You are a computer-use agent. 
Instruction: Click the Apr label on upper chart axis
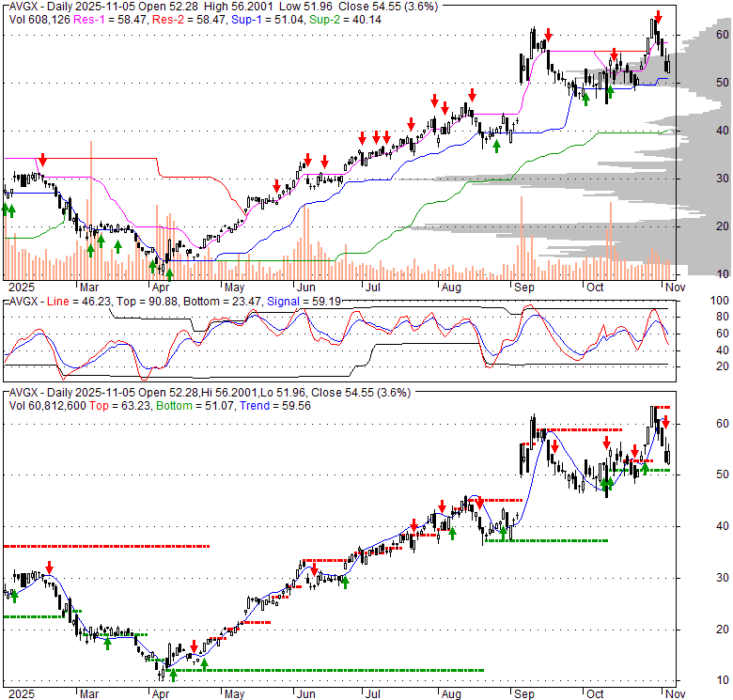point(161,287)
